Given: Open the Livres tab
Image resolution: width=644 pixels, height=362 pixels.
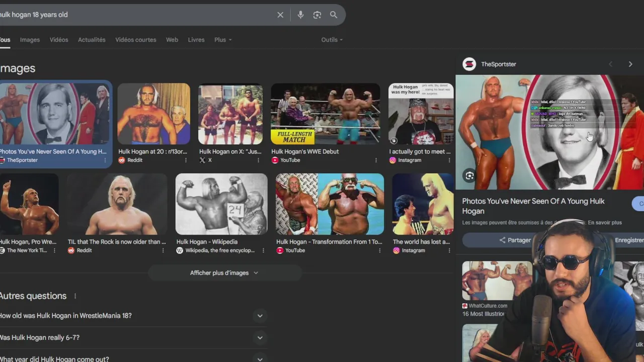Looking at the screenshot, I should click(196, 40).
